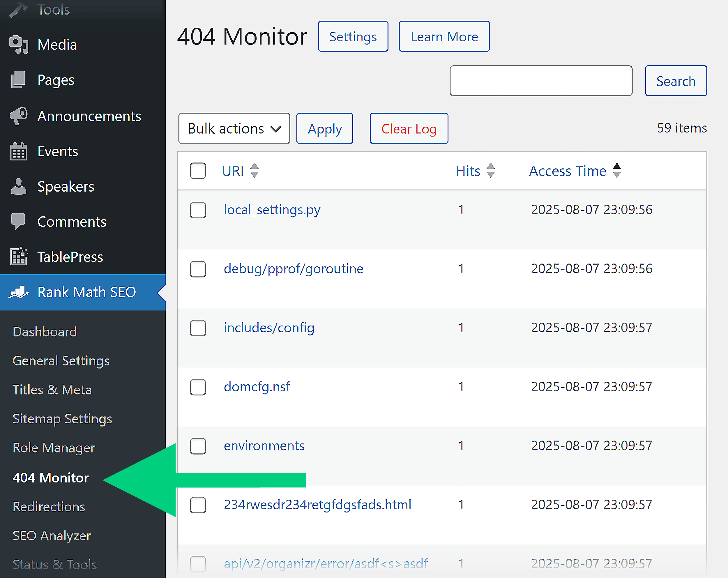Select the domcfg.nsf entry checkbox
Screen dimensions: 728x578
[x=198, y=387]
